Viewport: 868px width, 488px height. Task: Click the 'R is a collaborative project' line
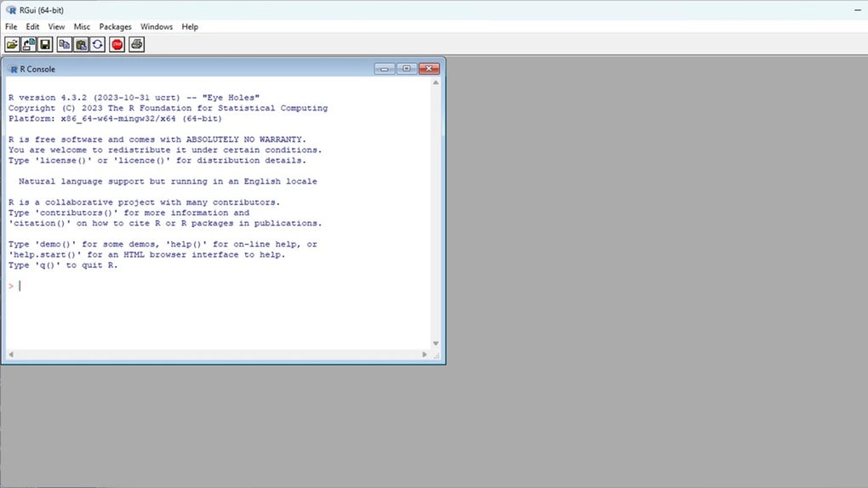[144, 202]
